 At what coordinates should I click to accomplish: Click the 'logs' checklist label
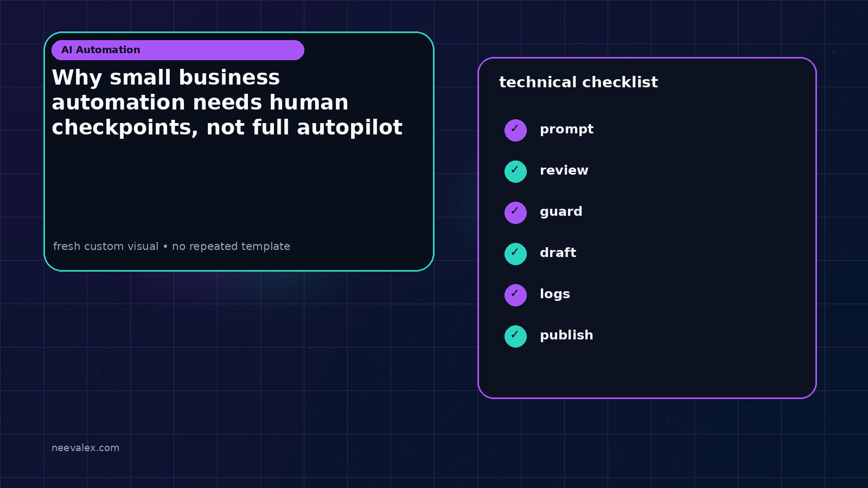pyautogui.click(x=554, y=294)
